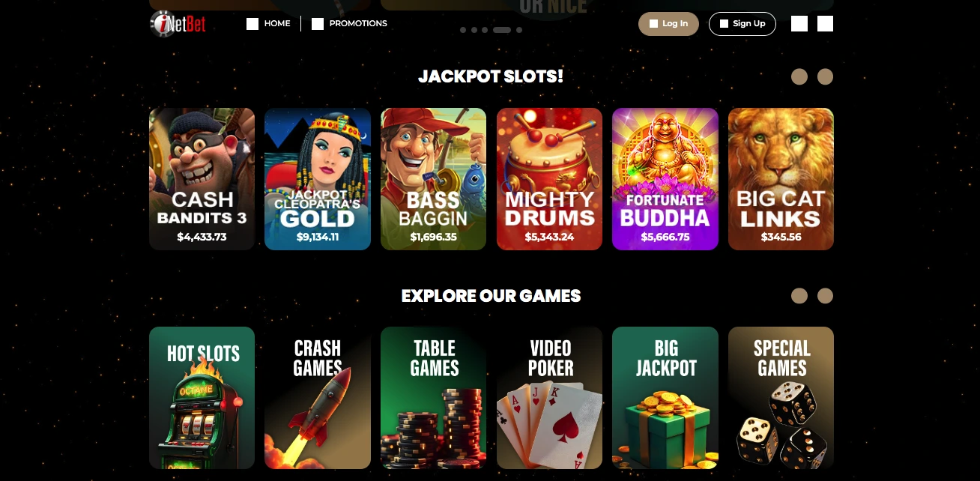Open the Video Poker cards icon
Image resolution: width=980 pixels, height=481 pixels.
click(549, 398)
